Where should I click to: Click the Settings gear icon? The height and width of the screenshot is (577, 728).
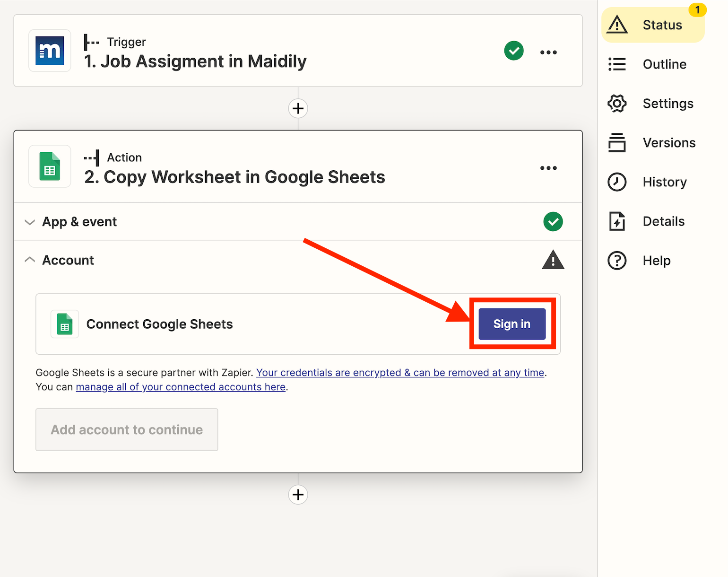(x=617, y=103)
